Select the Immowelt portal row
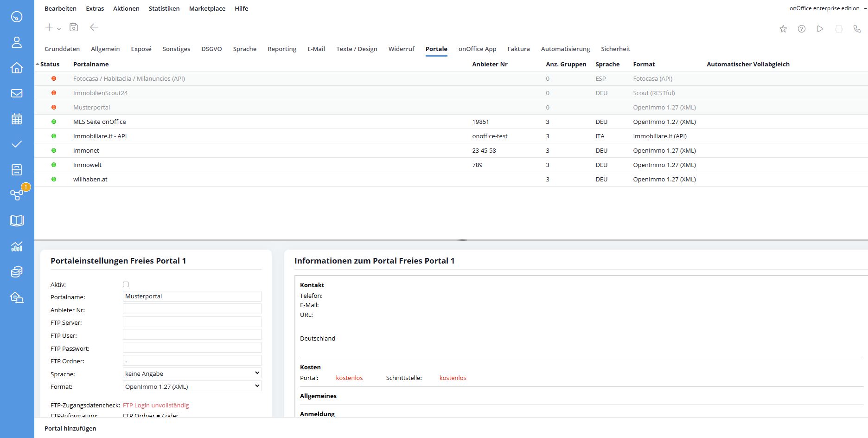This screenshot has height=438, width=868. click(x=88, y=165)
